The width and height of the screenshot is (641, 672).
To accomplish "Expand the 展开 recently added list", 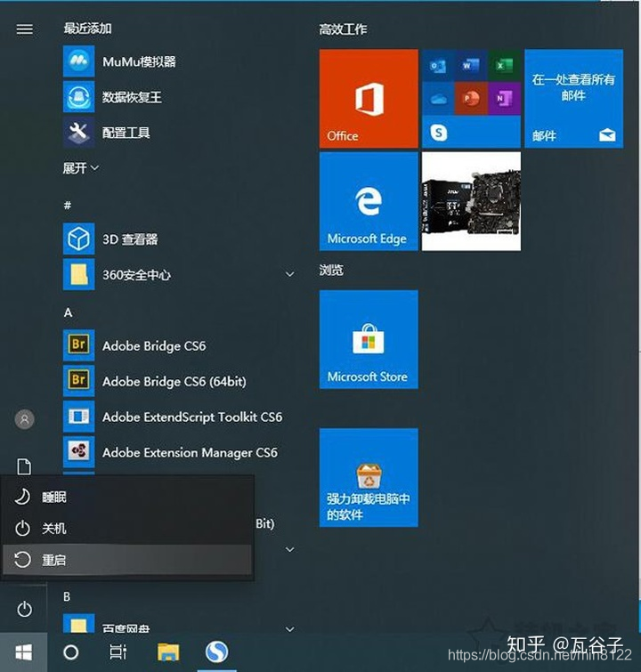I will (81, 168).
